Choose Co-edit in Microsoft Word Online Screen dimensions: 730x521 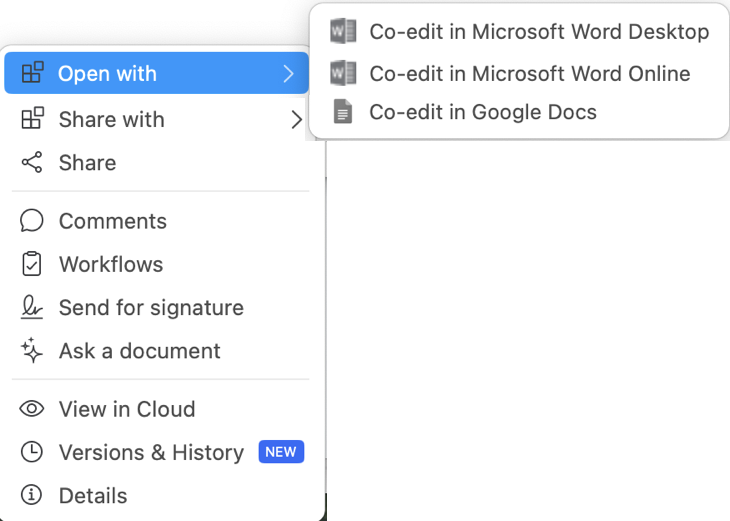tap(519, 73)
